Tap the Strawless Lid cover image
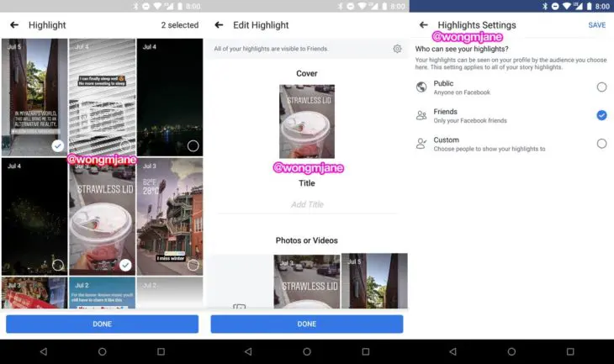 [x=307, y=122]
